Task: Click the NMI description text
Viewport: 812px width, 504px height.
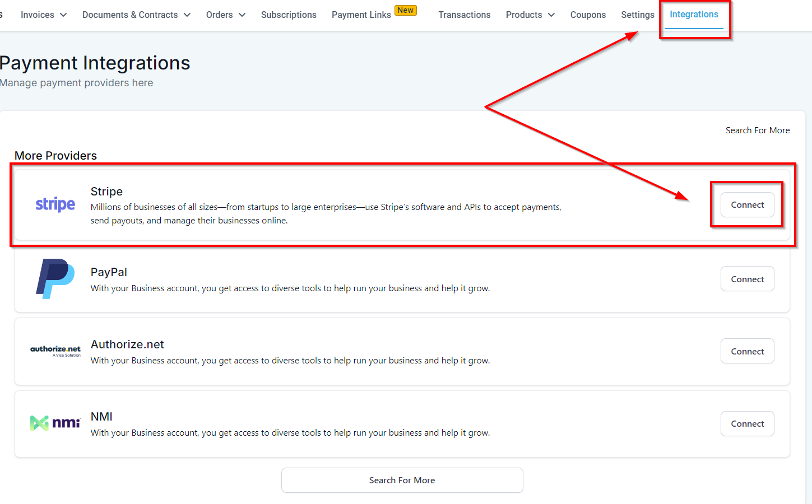Action: point(290,433)
